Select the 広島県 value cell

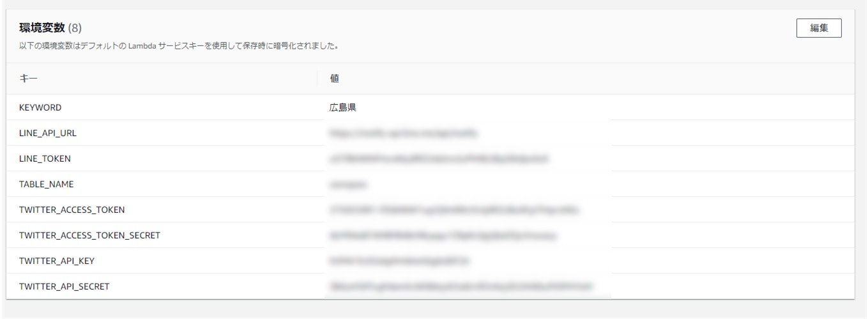tap(343, 107)
